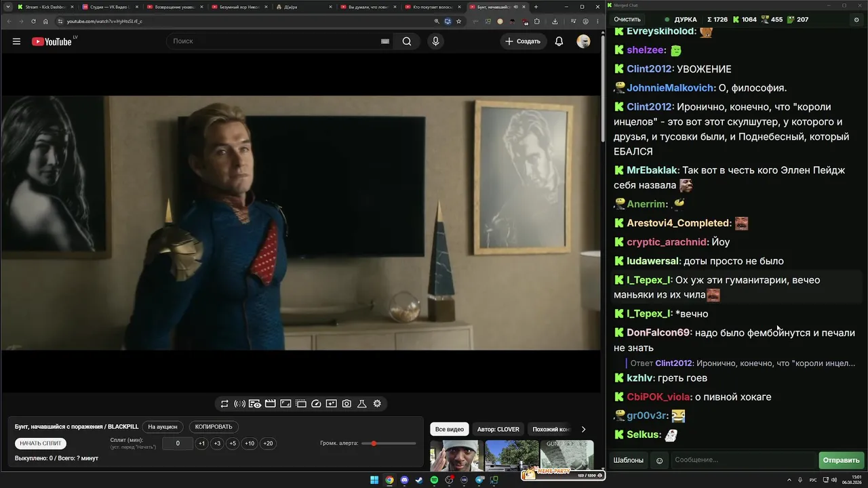
Task: Reload the page in Chrome
Action: pyautogui.click(x=33, y=21)
